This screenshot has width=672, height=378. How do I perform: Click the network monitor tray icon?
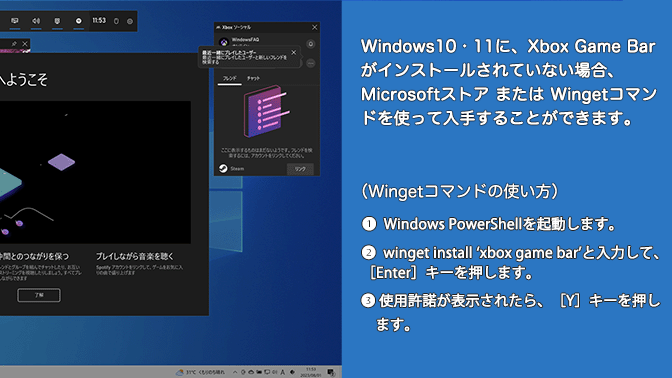(267, 372)
